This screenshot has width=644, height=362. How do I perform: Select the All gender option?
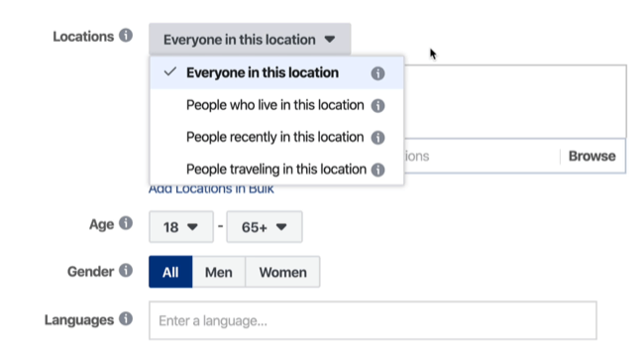click(x=170, y=272)
